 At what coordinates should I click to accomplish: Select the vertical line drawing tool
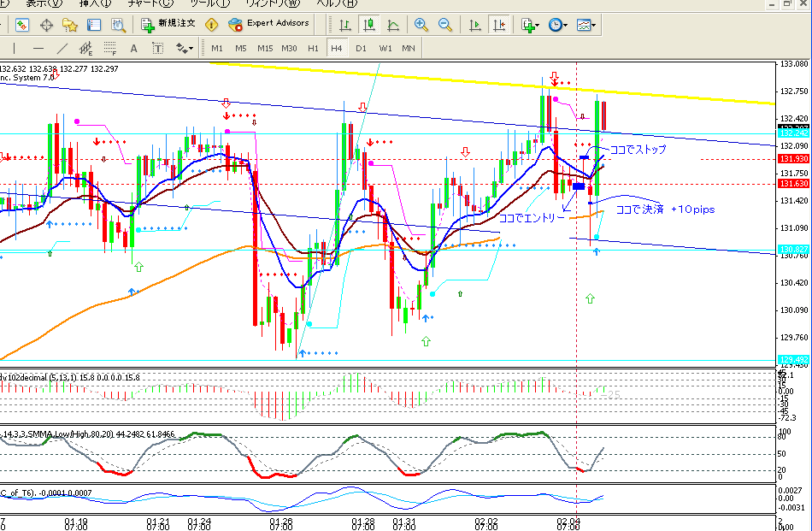point(14,49)
